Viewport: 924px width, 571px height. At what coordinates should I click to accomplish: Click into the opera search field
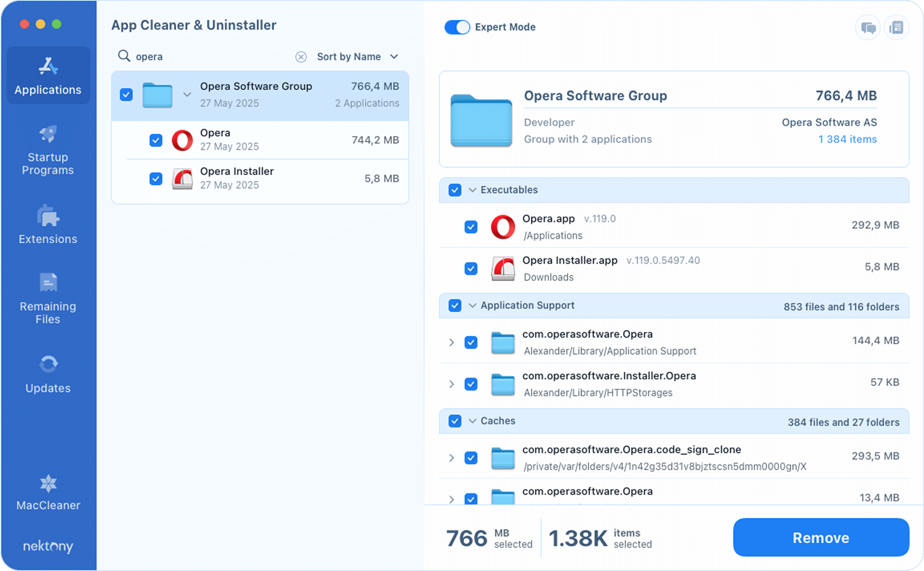[212, 57]
